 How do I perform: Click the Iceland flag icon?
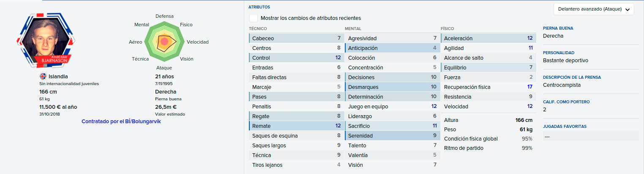pos(43,77)
